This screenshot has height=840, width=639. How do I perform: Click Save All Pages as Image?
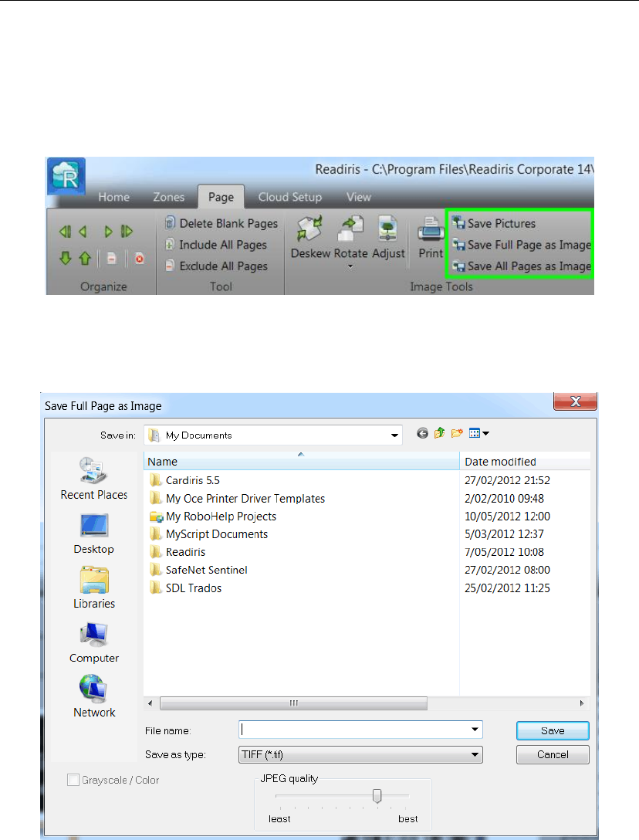point(521,266)
